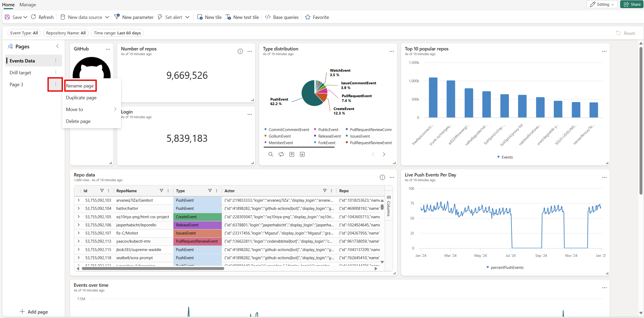Create a New parameter
This screenshot has height=318, width=644.
[x=134, y=17]
